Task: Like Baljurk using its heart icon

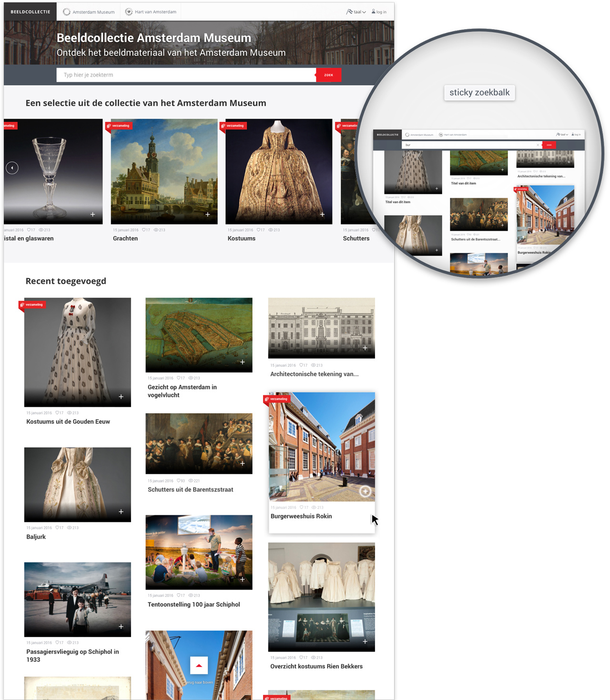Action: [x=58, y=528]
